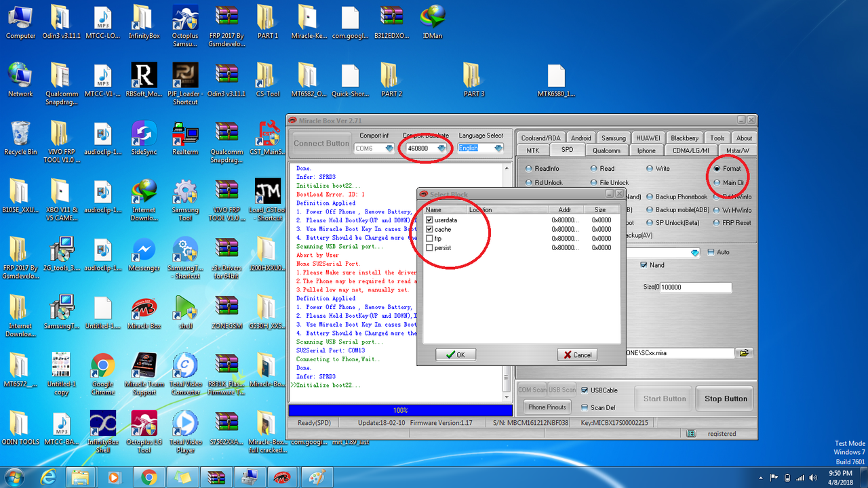This screenshot has height=488, width=868.
Task: Open the PART 3 desktop folder
Action: [473, 81]
